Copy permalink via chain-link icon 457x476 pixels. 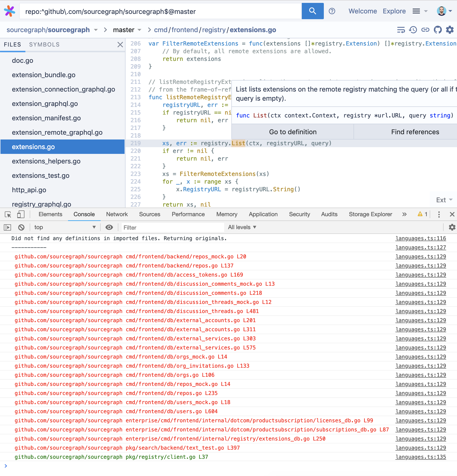pyautogui.click(x=425, y=30)
